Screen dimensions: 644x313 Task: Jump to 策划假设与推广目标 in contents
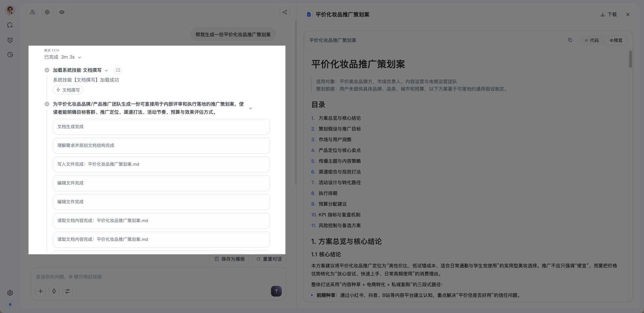(340, 129)
